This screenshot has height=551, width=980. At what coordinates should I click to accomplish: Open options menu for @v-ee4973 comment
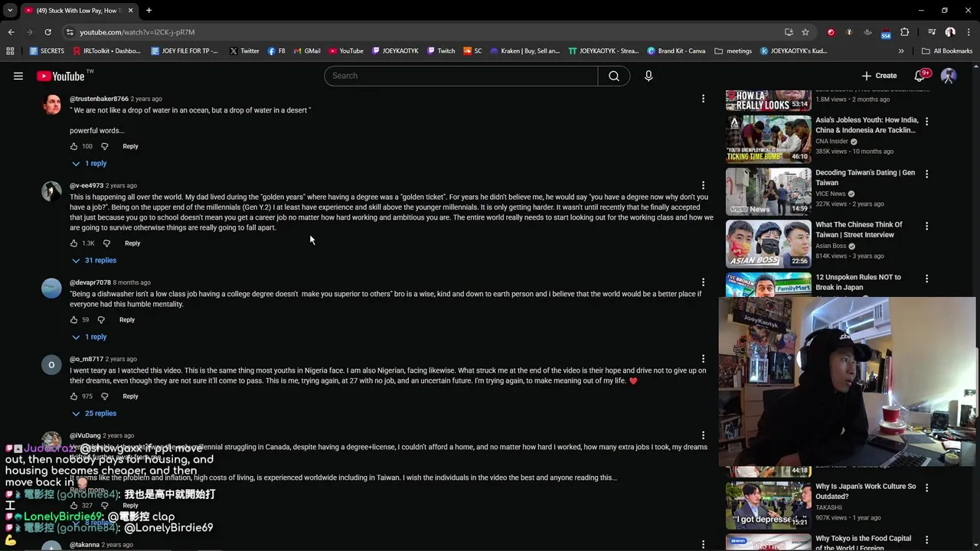703,185
